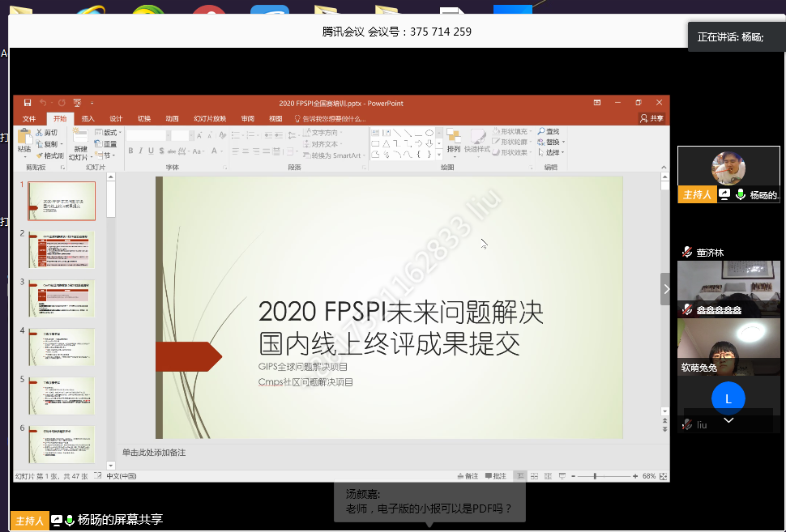Screen dimensions: 786x532
Task: Toggle Italic formatting
Action: [x=141, y=151]
